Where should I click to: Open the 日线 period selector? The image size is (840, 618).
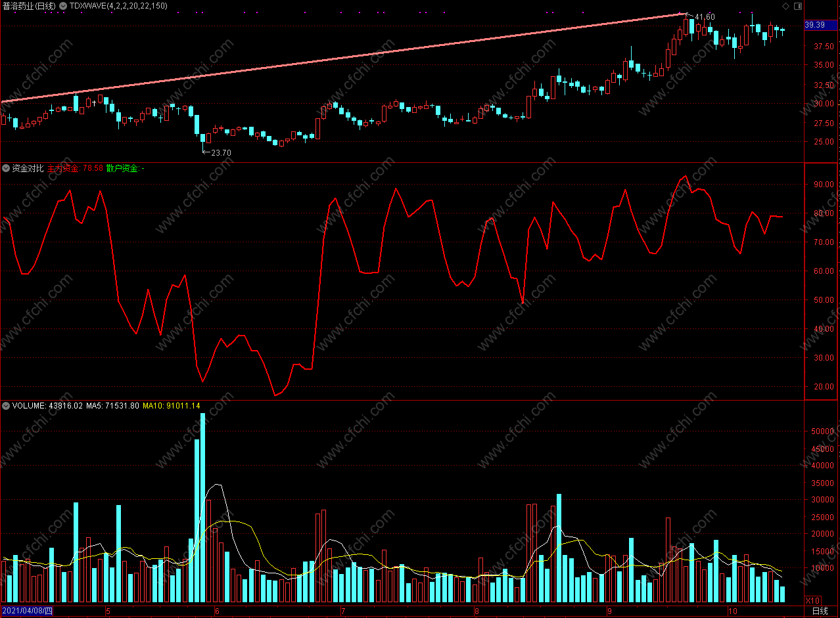(x=820, y=611)
